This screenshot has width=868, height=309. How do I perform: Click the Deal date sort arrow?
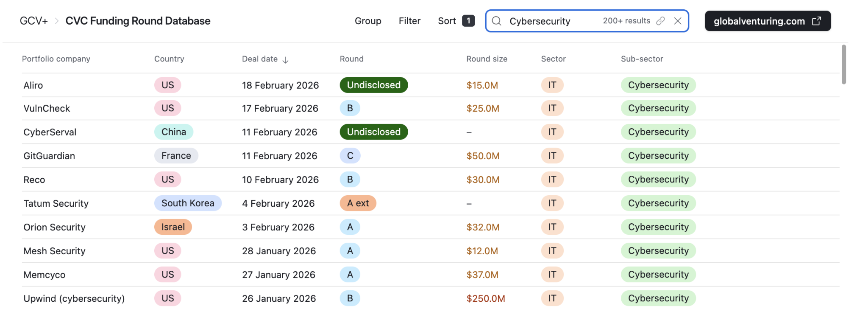[x=286, y=60]
